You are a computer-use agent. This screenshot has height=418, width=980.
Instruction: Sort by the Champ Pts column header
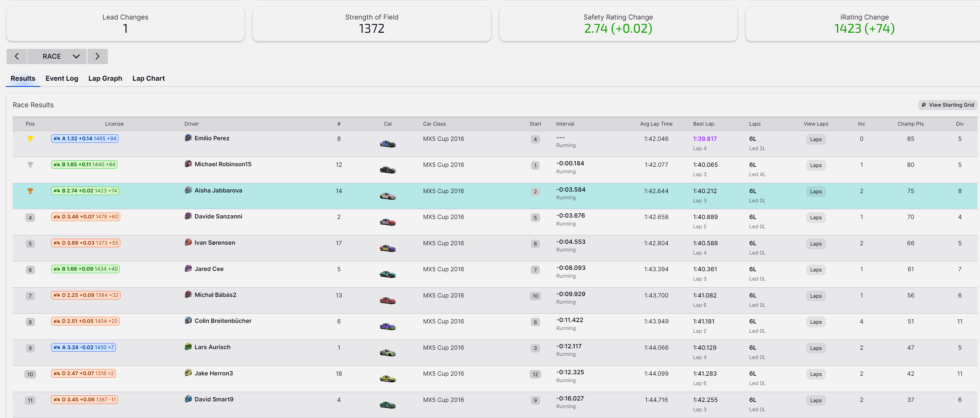(x=910, y=124)
